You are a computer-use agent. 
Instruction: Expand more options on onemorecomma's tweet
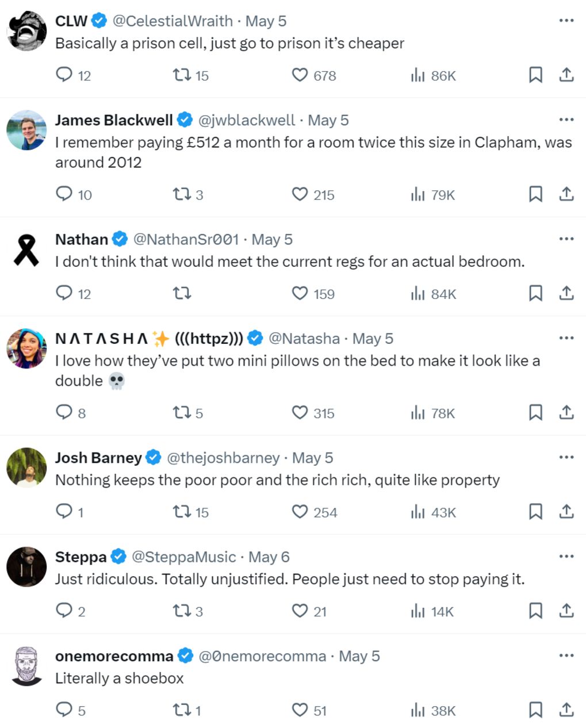[566, 656]
